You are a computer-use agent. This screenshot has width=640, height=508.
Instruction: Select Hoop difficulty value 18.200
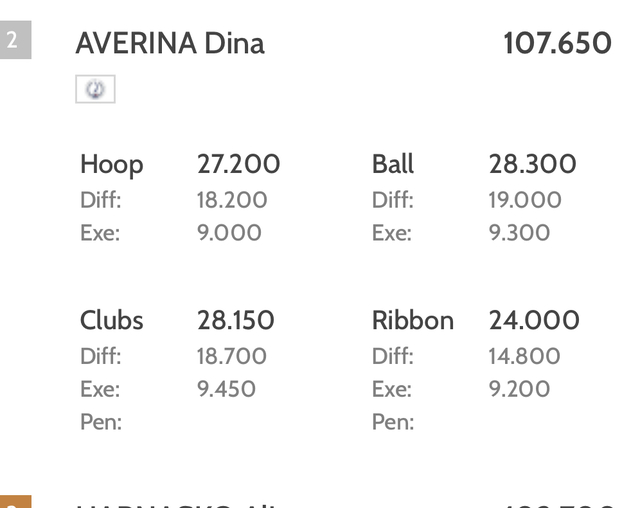coord(232,200)
